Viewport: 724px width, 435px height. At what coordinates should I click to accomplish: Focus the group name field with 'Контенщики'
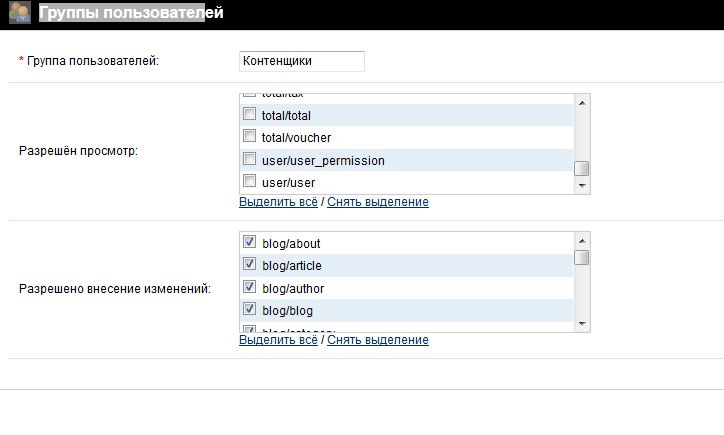point(302,61)
